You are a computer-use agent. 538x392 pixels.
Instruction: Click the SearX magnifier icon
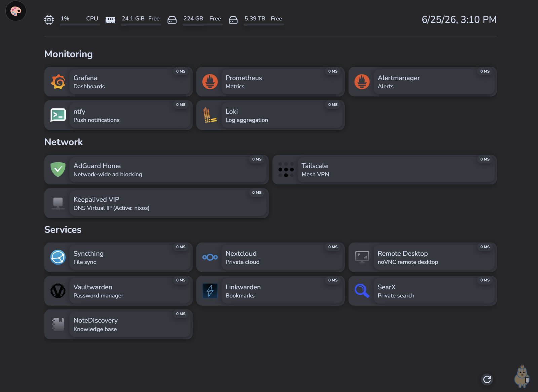[362, 291]
